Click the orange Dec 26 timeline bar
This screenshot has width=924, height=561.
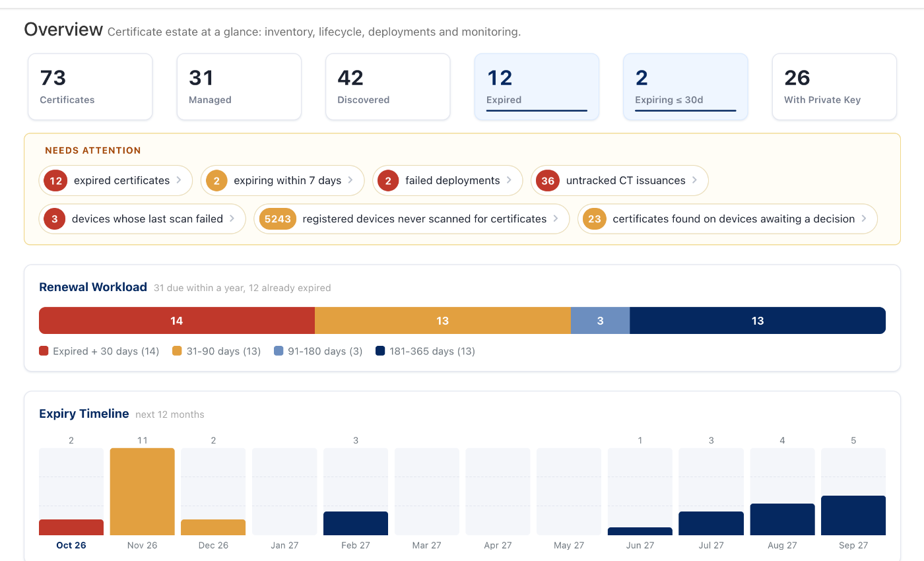[x=213, y=527]
